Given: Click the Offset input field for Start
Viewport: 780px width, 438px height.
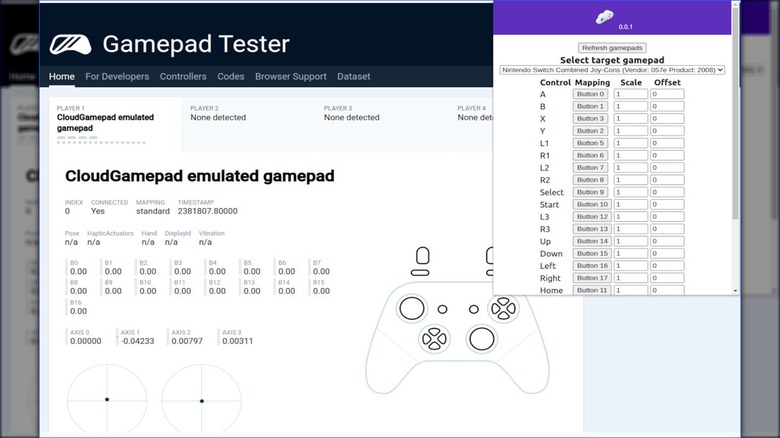Looking at the screenshot, I should click(x=667, y=204).
